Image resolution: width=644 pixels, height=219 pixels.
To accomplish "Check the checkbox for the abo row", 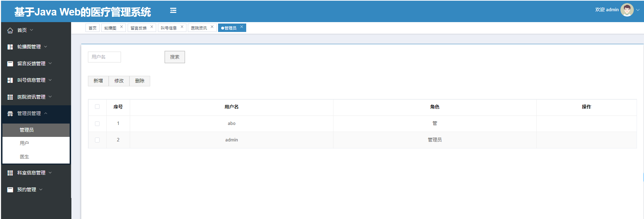I will click(97, 124).
